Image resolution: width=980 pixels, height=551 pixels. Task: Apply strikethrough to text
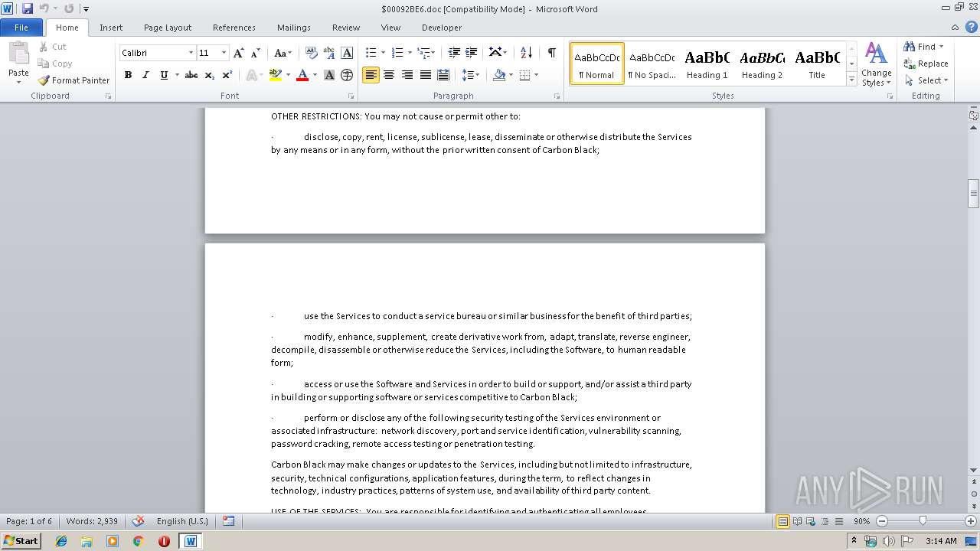point(191,75)
